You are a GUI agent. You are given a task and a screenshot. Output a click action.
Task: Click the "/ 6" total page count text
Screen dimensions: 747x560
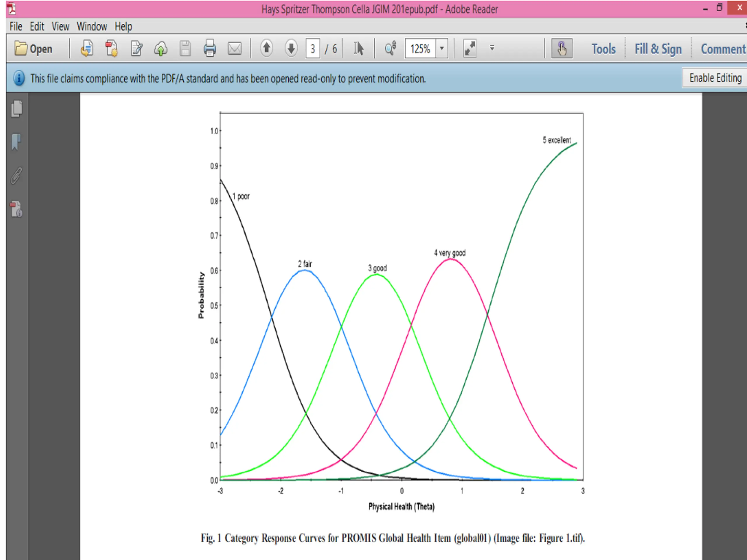click(x=331, y=49)
